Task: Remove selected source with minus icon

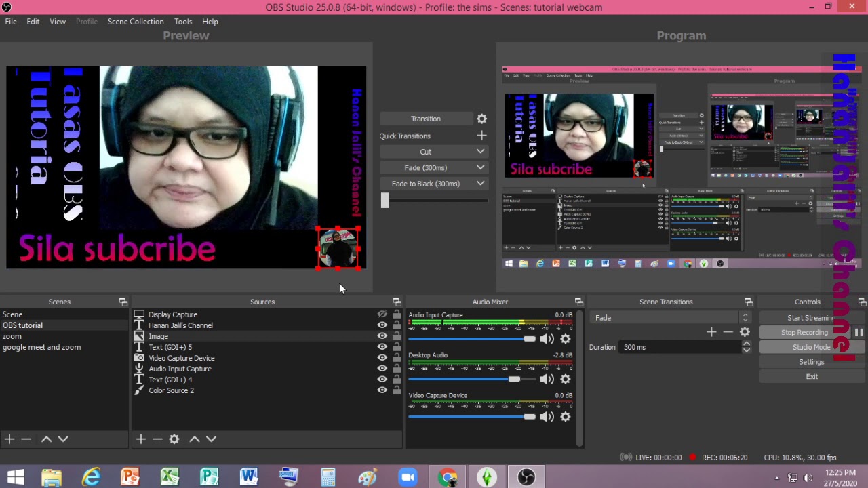Action: [157, 439]
